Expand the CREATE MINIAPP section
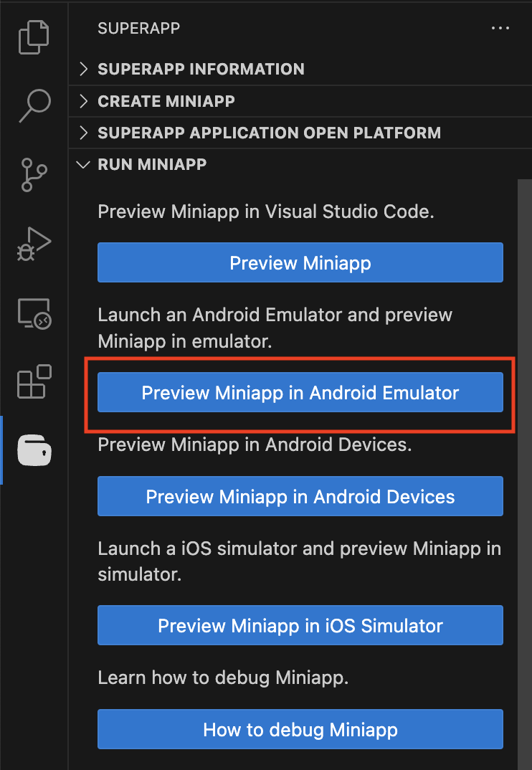This screenshot has height=770, width=532. [x=300, y=101]
